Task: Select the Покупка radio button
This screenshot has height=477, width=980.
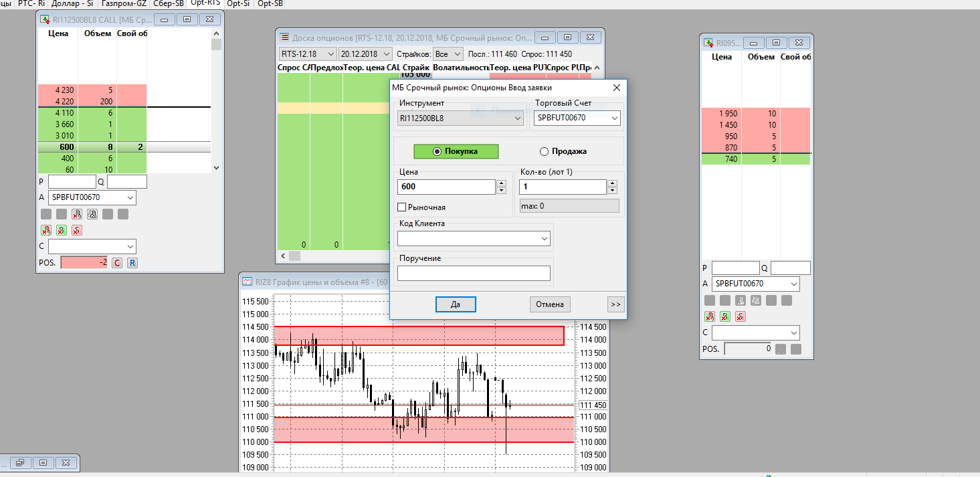Action: tap(437, 151)
